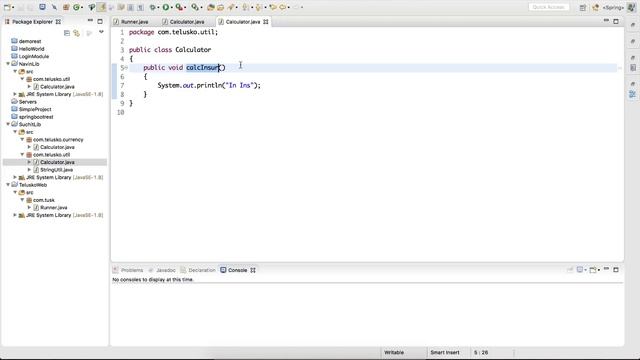
Task: Click the Mark Occurrences highlighter toggle
Action: pyautogui.click(x=101, y=7)
